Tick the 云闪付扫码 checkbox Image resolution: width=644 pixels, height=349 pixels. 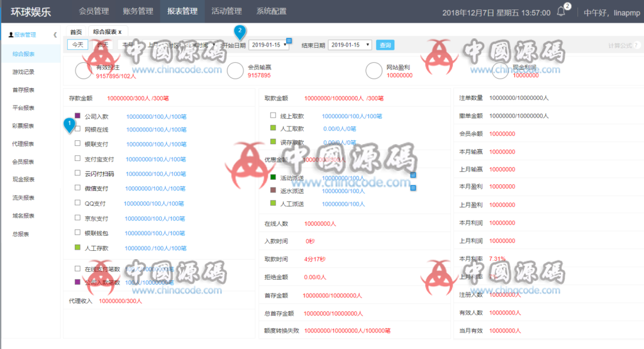pos(77,173)
